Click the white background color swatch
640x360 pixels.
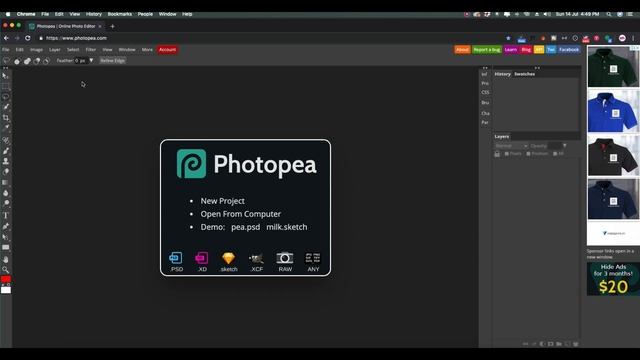(x=6, y=290)
